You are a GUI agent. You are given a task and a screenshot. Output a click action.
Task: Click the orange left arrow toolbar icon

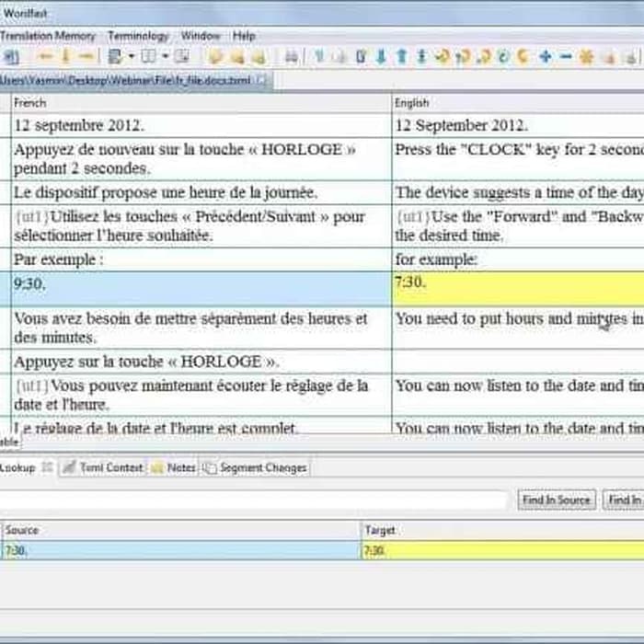[x=44, y=57]
